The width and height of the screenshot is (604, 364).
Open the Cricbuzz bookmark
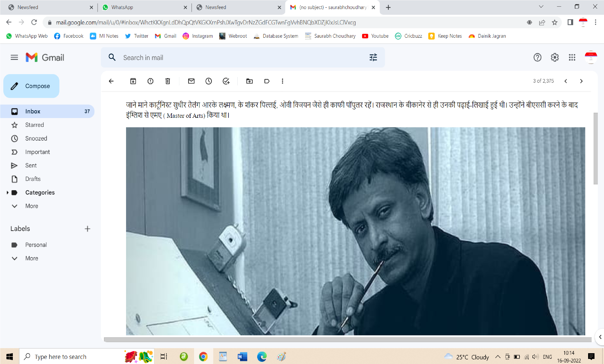pos(409,36)
